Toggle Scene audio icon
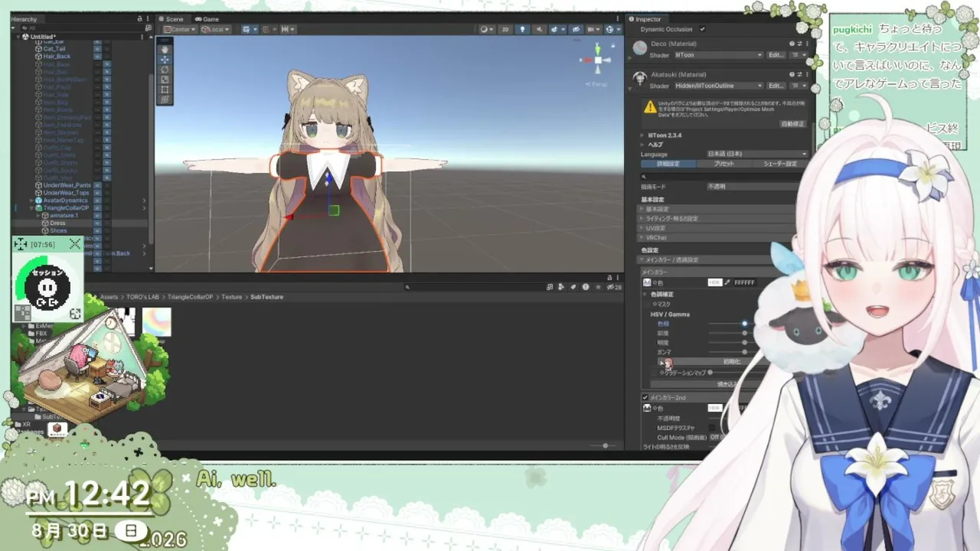 (x=537, y=29)
